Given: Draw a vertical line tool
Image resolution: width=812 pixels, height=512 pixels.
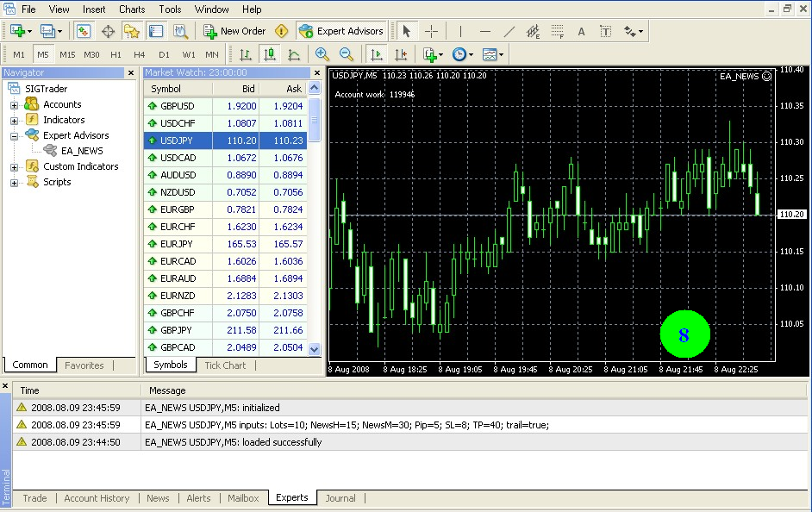Looking at the screenshot, I should point(460,32).
